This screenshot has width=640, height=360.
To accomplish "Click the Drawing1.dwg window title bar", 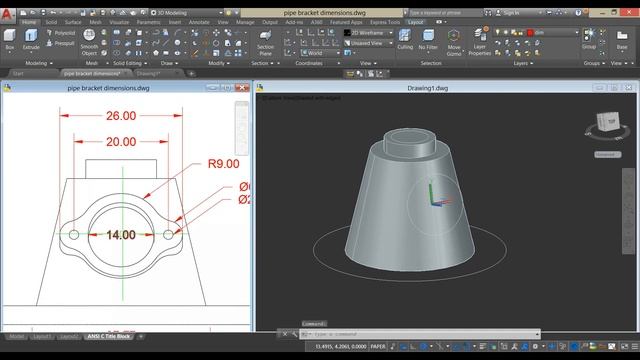I will point(427,88).
